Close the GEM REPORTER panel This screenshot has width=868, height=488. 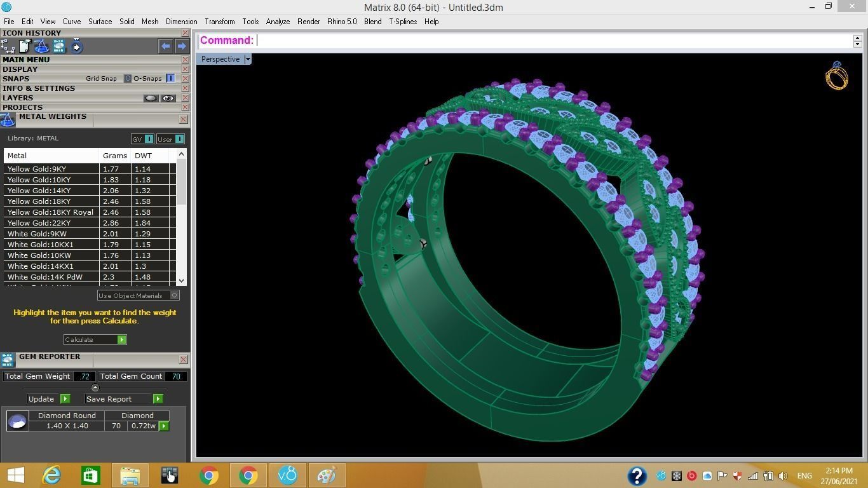coord(184,359)
